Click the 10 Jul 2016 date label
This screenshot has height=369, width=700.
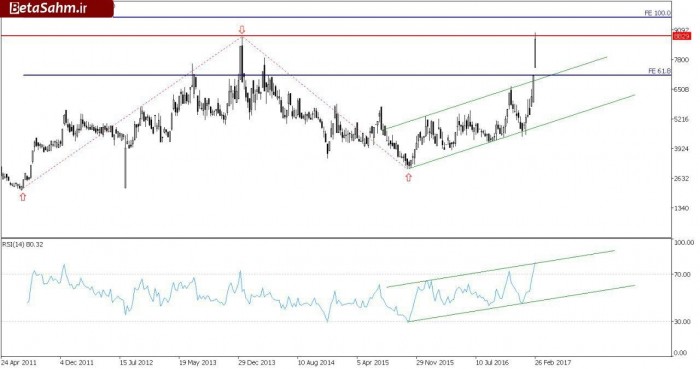[x=493, y=363]
